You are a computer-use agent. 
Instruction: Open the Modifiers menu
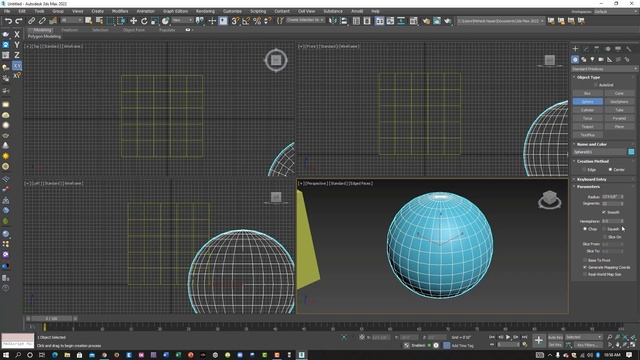(120, 11)
